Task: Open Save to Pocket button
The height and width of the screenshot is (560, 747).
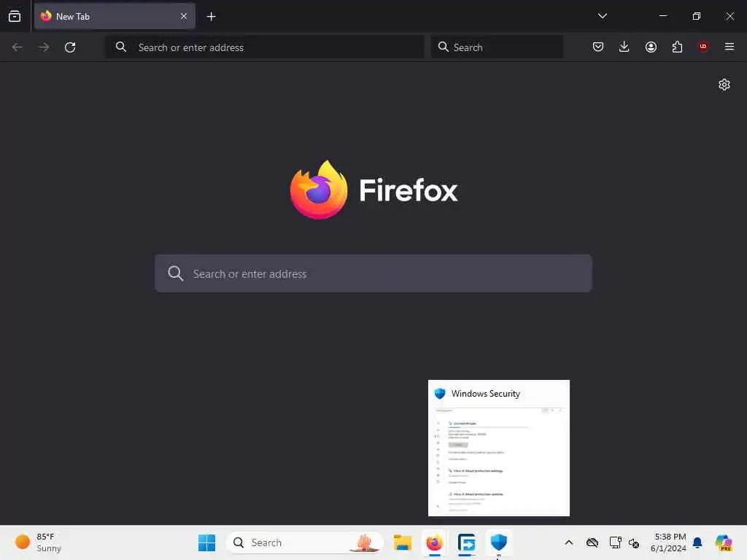Action: click(598, 47)
